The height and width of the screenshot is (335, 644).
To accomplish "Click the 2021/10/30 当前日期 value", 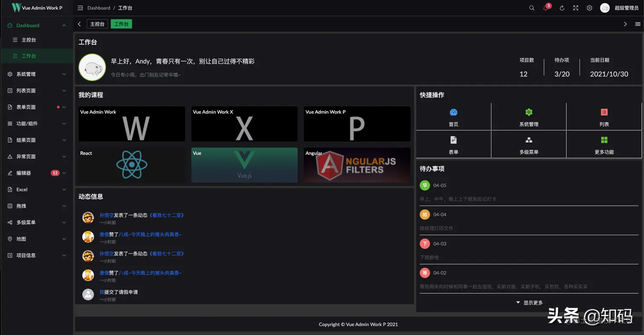I will coord(609,74).
